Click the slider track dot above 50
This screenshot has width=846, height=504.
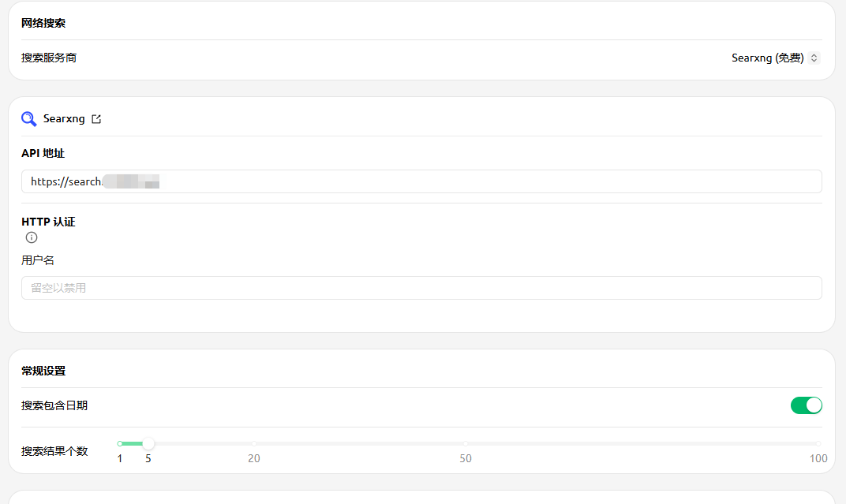point(465,443)
